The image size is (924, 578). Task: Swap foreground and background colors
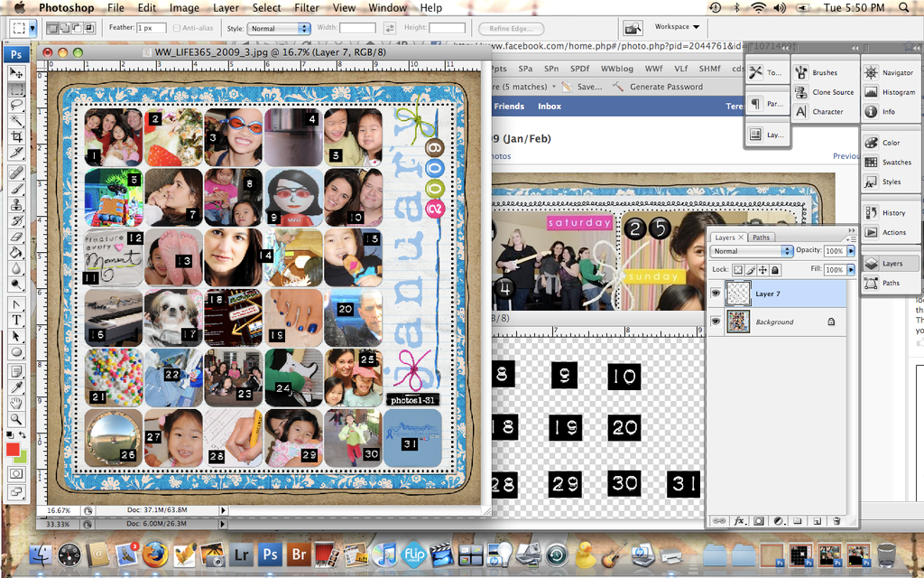(x=23, y=435)
